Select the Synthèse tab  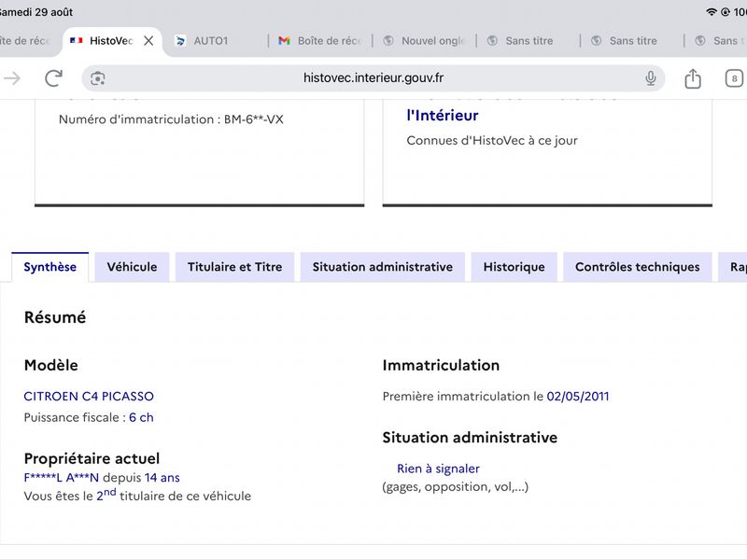point(50,267)
